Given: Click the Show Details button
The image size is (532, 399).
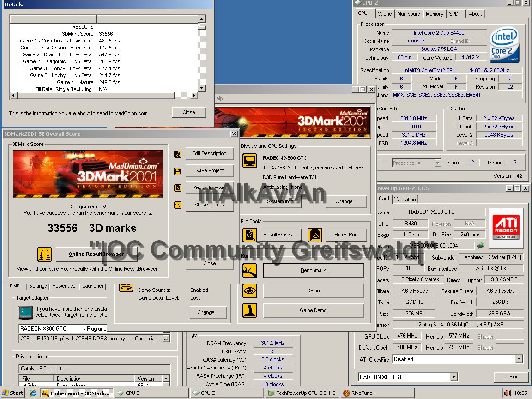Looking at the screenshot, I should pyautogui.click(x=209, y=205).
